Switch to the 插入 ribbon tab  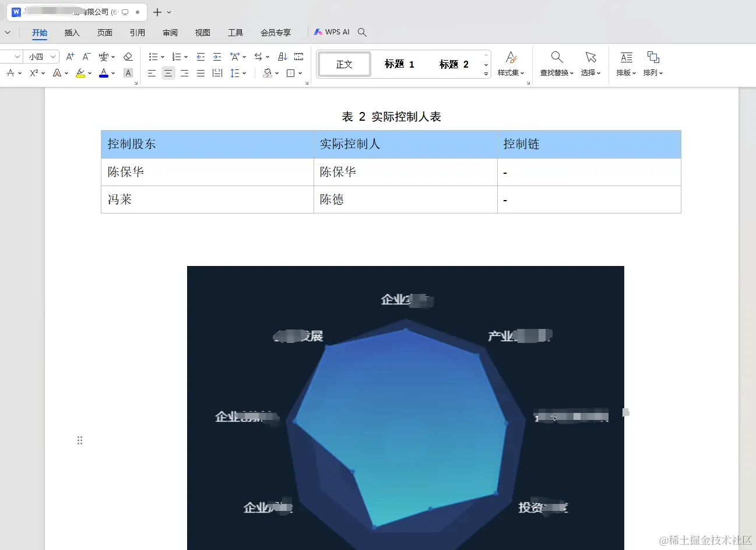click(x=72, y=33)
